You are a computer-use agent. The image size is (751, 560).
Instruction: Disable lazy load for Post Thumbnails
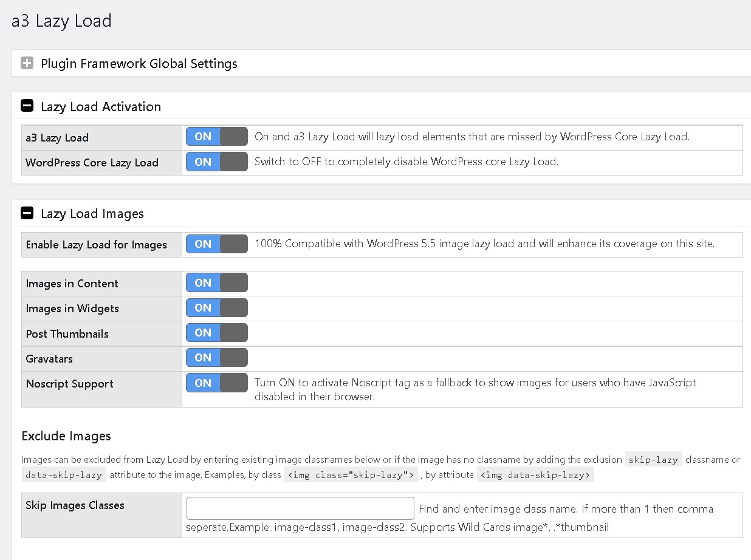(x=216, y=333)
